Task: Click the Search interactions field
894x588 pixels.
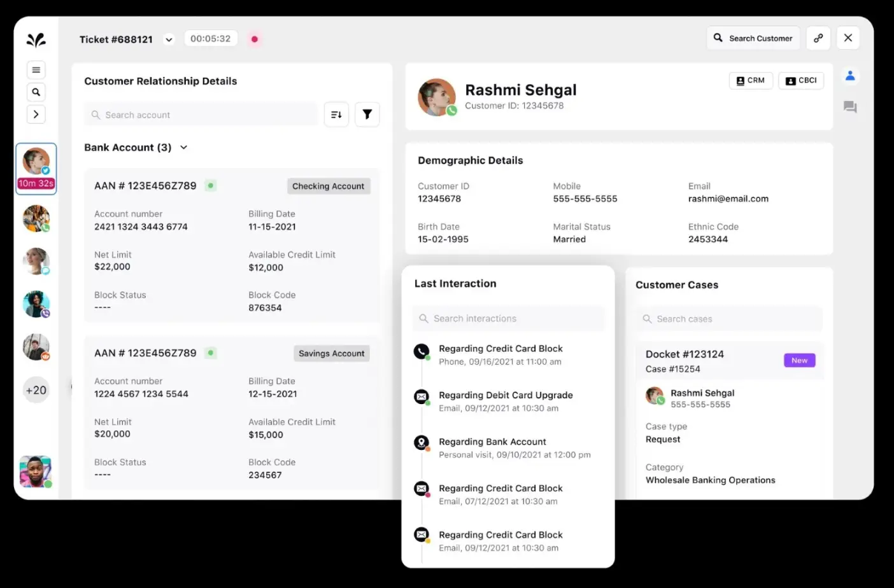Action: [508, 318]
